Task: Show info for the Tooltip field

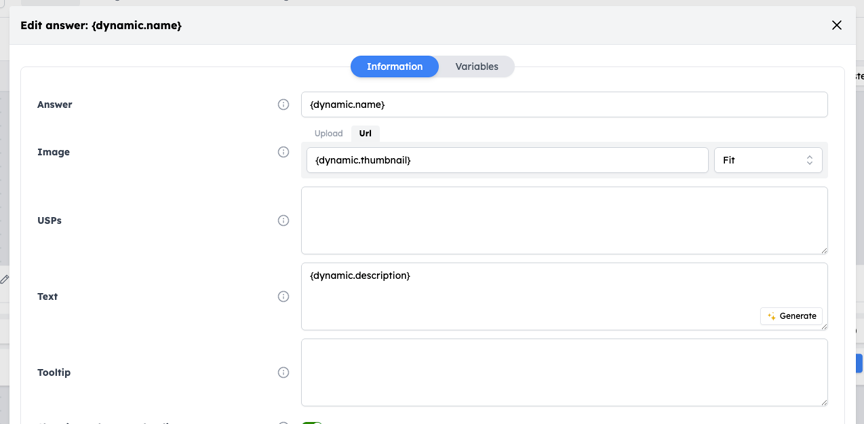Action: [283, 373]
